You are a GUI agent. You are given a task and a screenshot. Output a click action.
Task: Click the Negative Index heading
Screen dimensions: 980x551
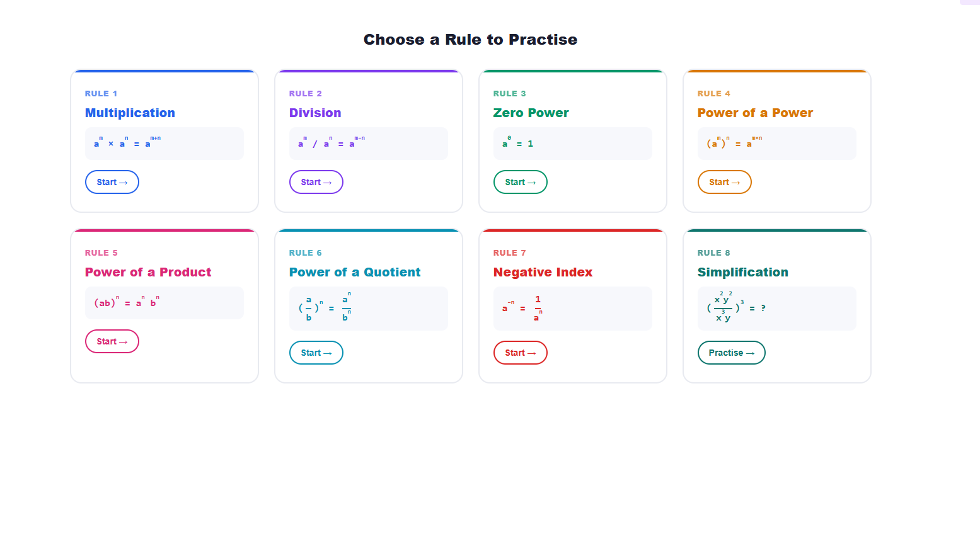[543, 272]
